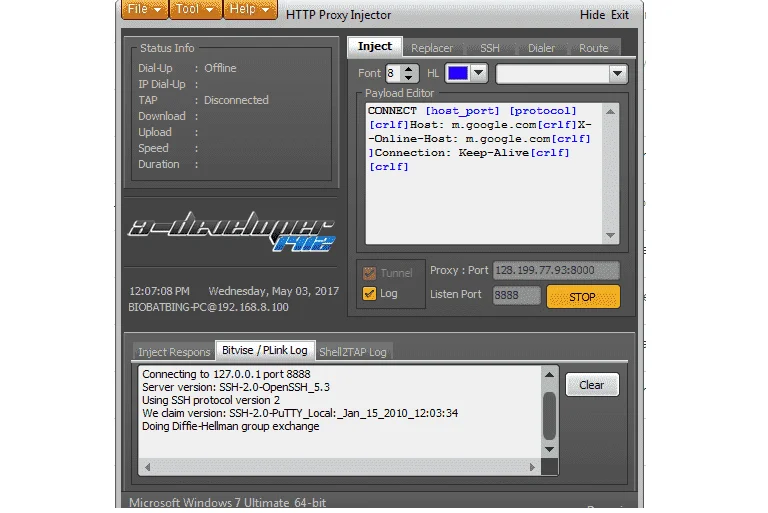
Task: Click log scrollbar down arrow
Action: pyautogui.click(x=550, y=449)
